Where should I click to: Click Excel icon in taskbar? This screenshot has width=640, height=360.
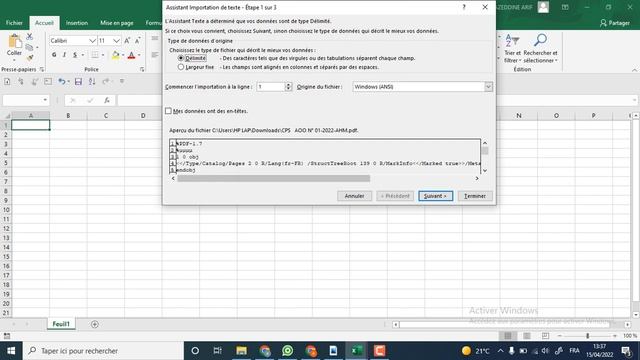(357, 351)
